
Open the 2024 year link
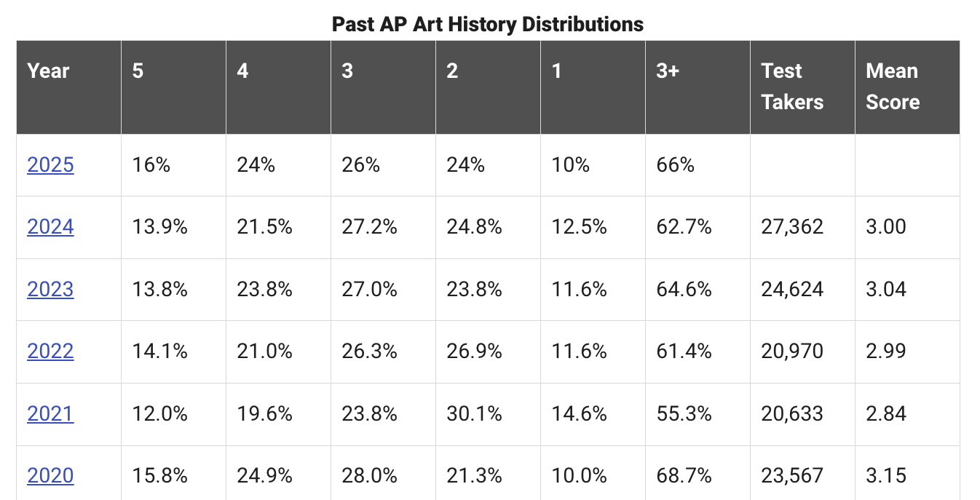[50, 227]
